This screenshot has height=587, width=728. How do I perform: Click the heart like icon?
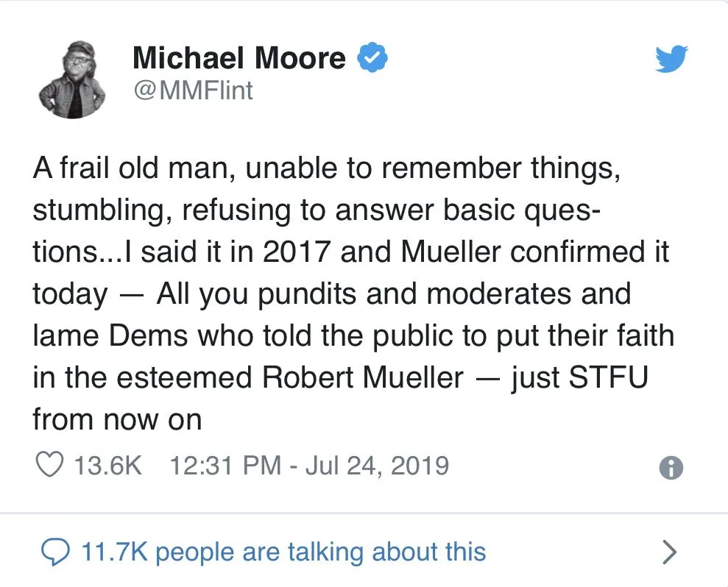click(x=49, y=466)
